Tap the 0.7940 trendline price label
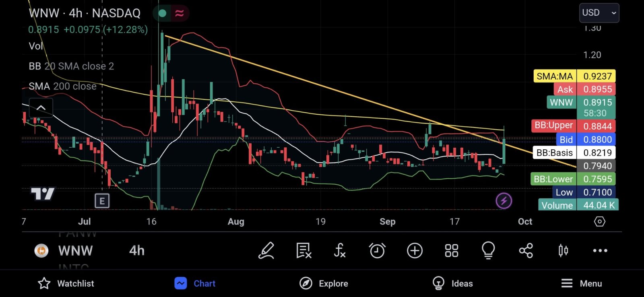The image size is (644, 297). tap(597, 166)
